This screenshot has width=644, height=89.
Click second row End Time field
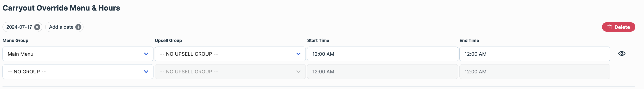coord(535,72)
